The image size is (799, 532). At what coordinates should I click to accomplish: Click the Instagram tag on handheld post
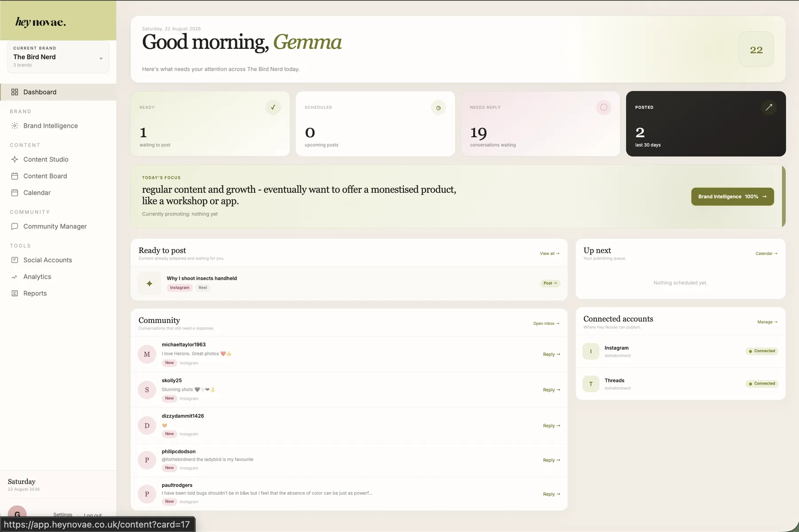pyautogui.click(x=179, y=288)
